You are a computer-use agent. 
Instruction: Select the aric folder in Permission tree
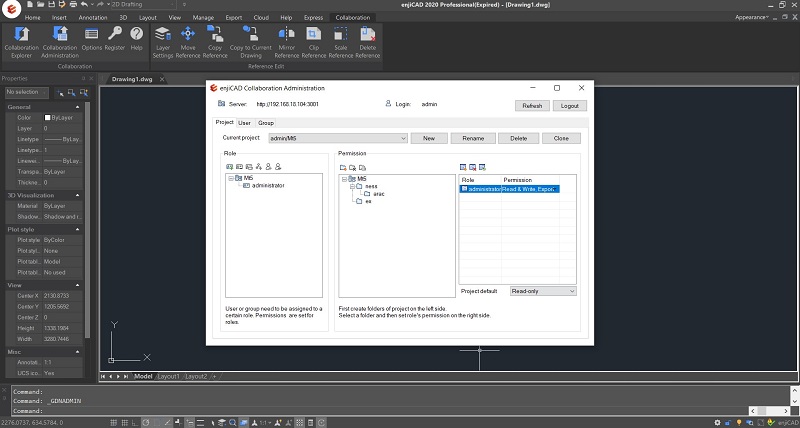tap(375, 194)
